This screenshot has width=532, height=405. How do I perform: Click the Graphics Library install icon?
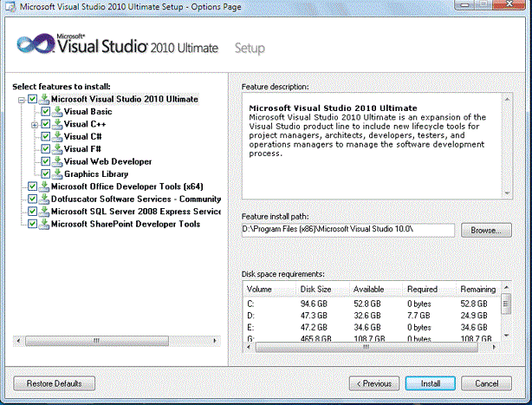pos(58,173)
